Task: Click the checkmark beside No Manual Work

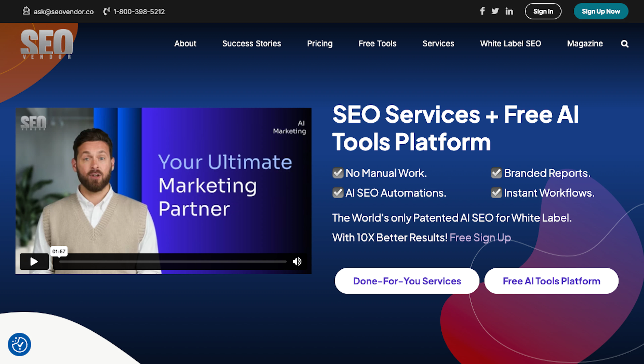Action: [338, 173]
